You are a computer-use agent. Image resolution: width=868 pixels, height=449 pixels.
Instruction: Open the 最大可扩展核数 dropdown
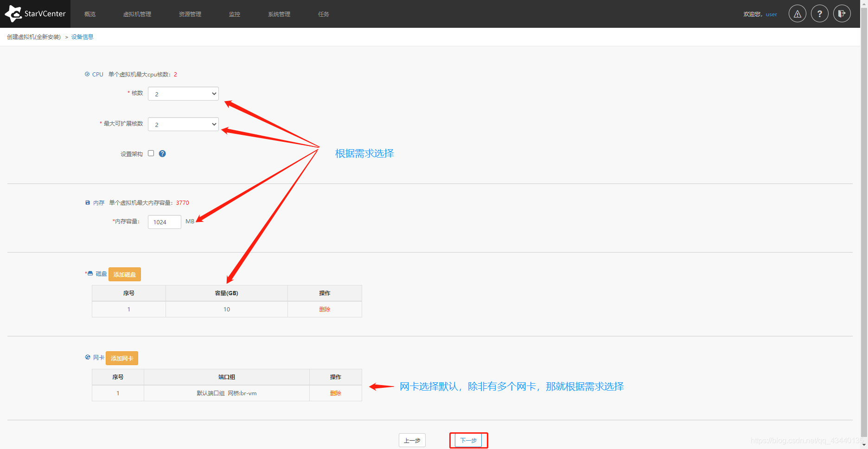click(x=183, y=124)
